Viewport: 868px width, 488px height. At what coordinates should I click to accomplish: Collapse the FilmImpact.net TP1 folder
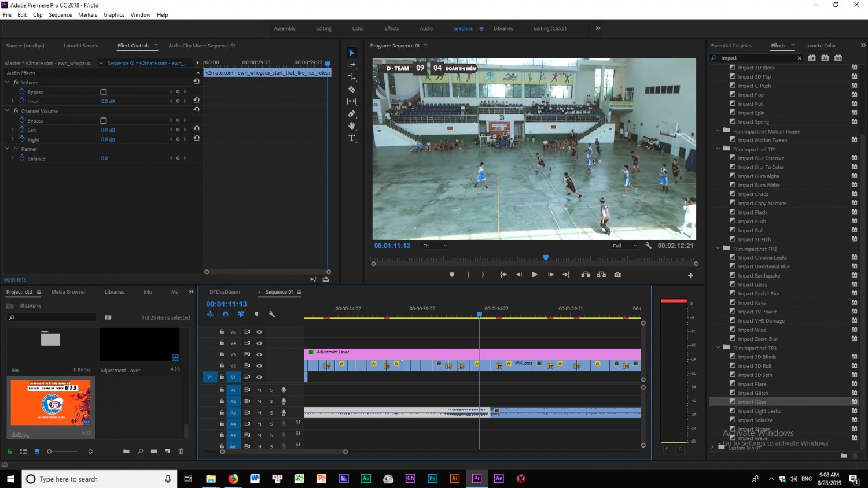(718, 149)
